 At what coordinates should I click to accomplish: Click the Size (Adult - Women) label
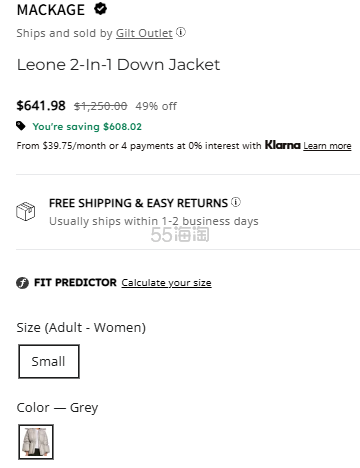pos(81,328)
